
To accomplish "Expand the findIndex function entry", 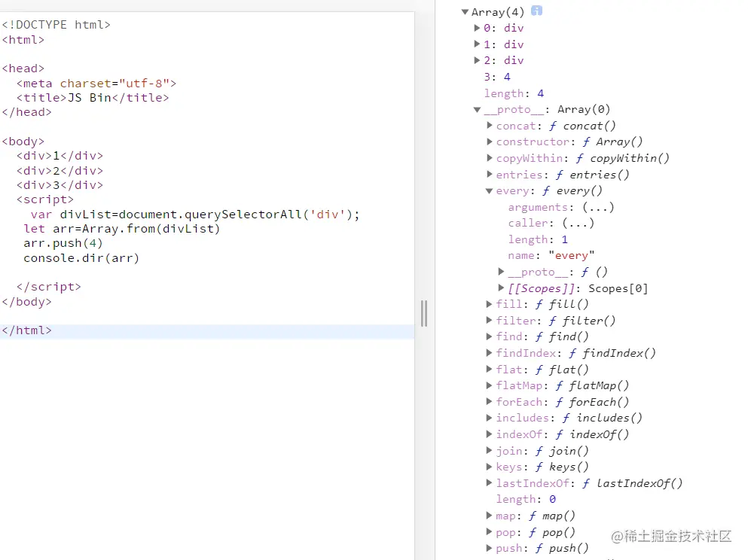I will (x=490, y=353).
